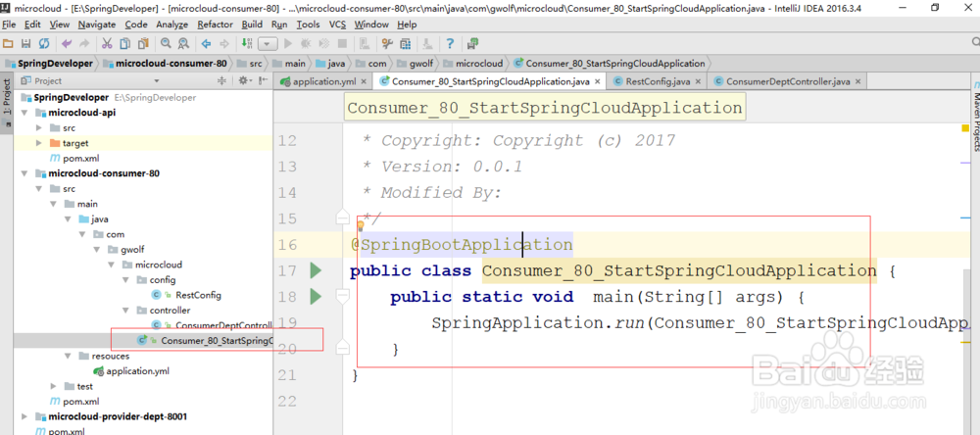Expand the test folder arrow
Screen dimensions: 980x435
click(54, 386)
